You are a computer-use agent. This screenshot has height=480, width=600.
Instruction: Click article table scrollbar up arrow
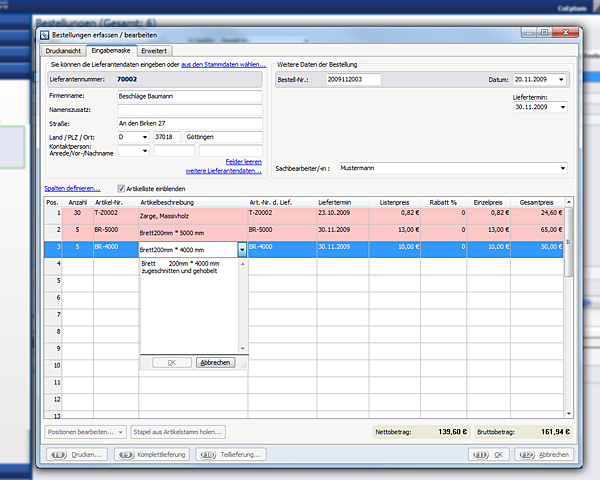pyautogui.click(x=569, y=202)
